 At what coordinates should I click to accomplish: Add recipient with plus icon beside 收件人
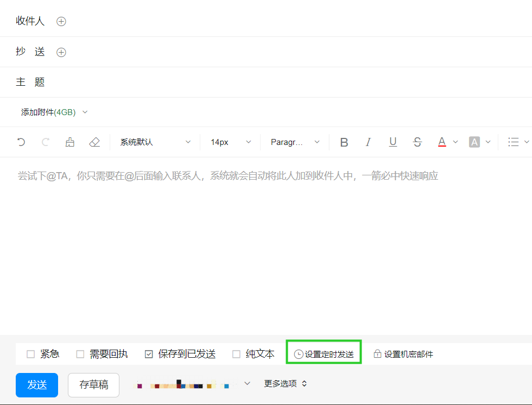tap(61, 21)
